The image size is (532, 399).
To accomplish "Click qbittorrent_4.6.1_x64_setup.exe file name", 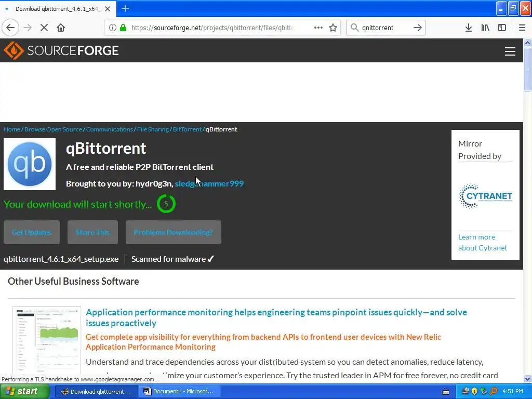I will click(61, 259).
